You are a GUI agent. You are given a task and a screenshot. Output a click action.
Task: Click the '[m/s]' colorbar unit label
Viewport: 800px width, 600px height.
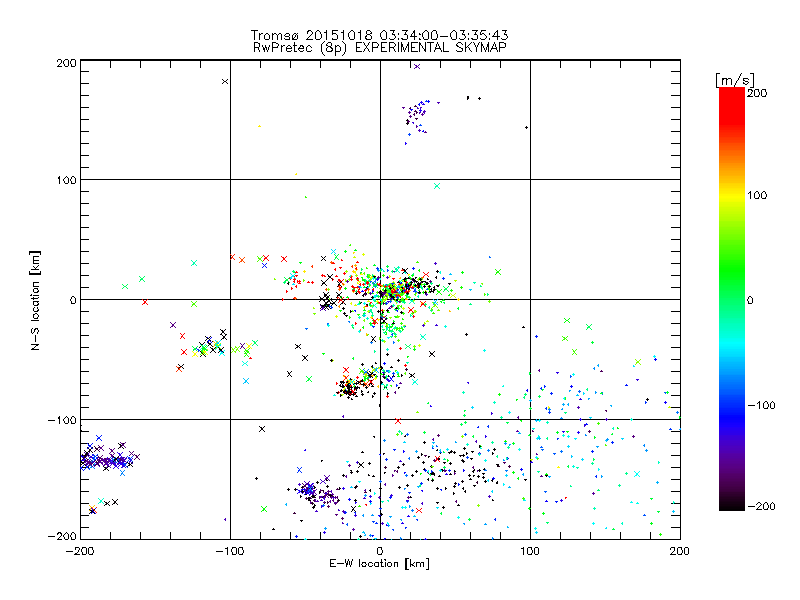[x=735, y=80]
